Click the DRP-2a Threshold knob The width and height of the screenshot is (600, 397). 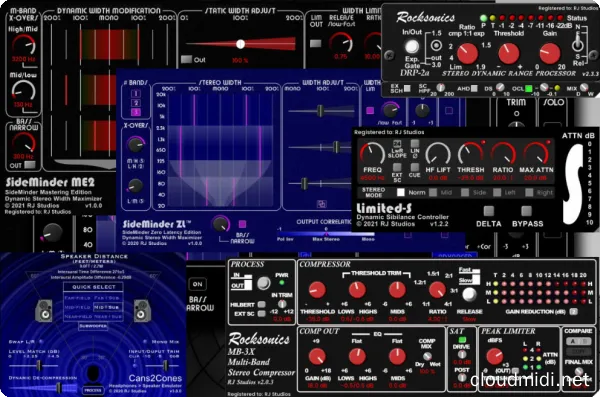click(509, 54)
